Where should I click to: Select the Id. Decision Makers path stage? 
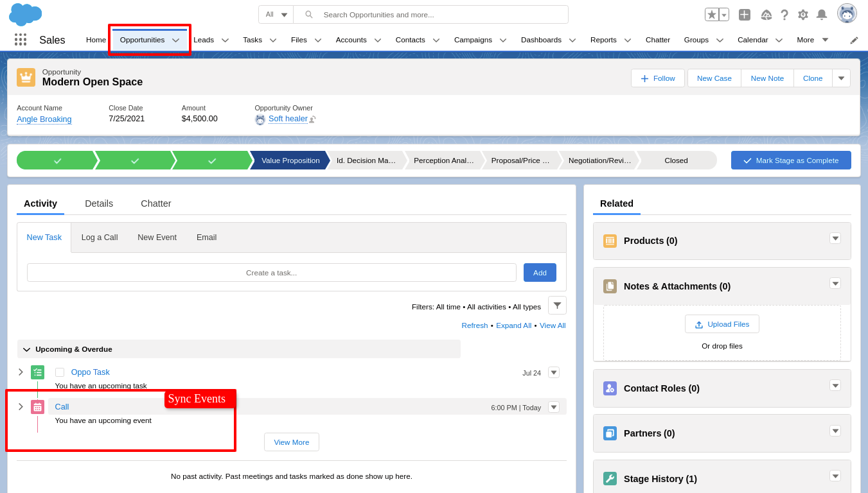tap(367, 160)
